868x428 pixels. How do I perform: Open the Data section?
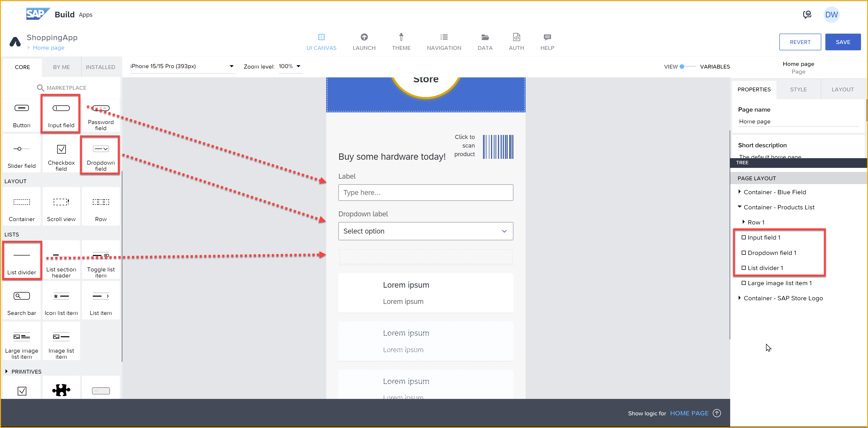tap(485, 42)
